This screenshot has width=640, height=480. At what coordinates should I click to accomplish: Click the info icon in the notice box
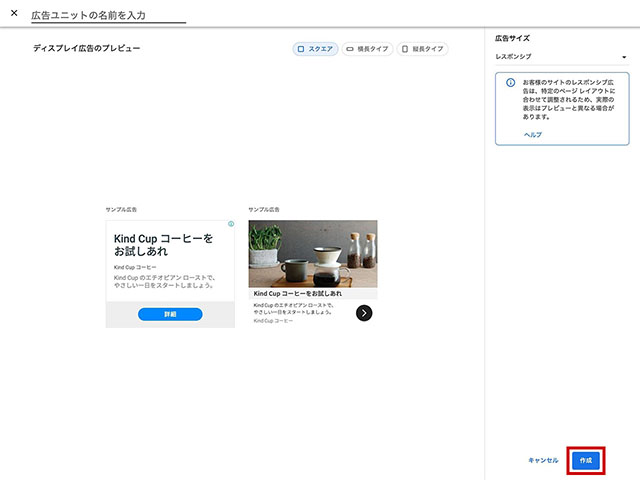tap(511, 82)
